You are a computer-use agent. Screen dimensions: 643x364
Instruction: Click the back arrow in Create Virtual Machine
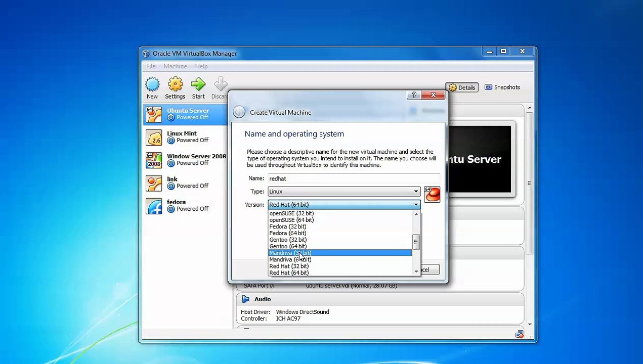239,112
